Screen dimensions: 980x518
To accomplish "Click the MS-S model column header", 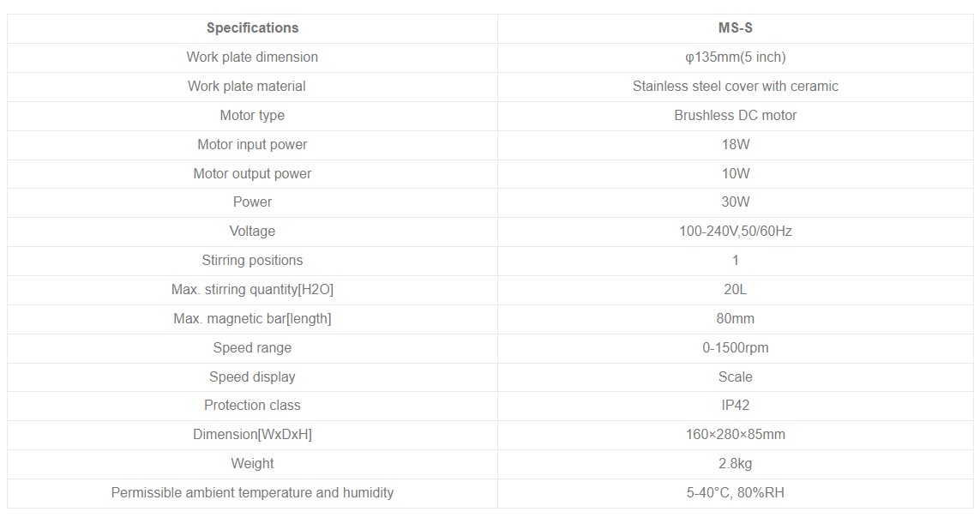I will click(x=735, y=28).
